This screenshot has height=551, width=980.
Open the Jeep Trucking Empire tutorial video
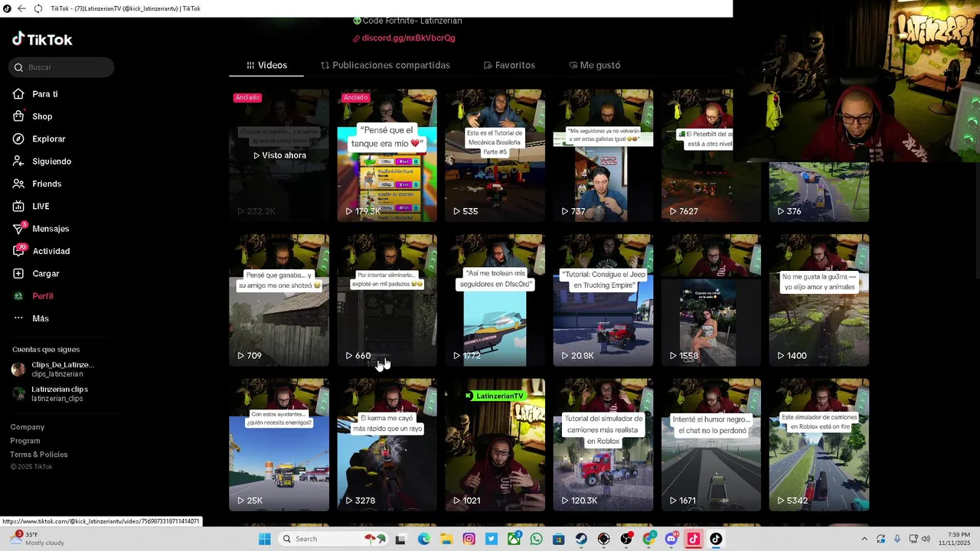(x=603, y=300)
